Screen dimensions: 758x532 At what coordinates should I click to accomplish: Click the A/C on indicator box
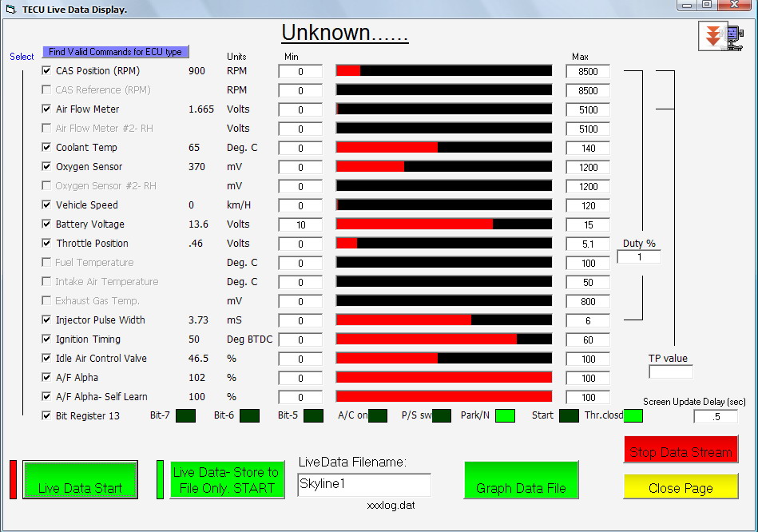(378, 415)
